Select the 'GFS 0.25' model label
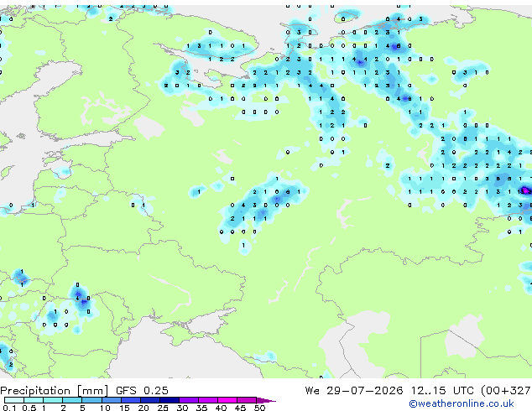 click(x=142, y=391)
